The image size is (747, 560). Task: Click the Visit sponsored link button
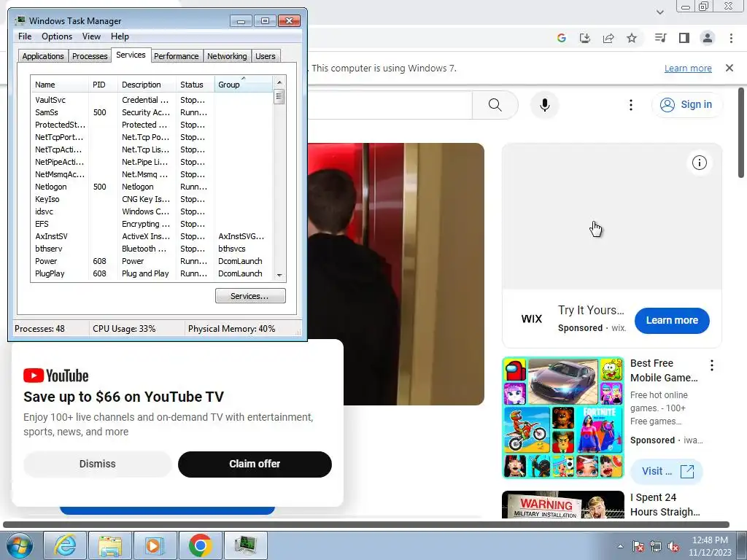667,472
